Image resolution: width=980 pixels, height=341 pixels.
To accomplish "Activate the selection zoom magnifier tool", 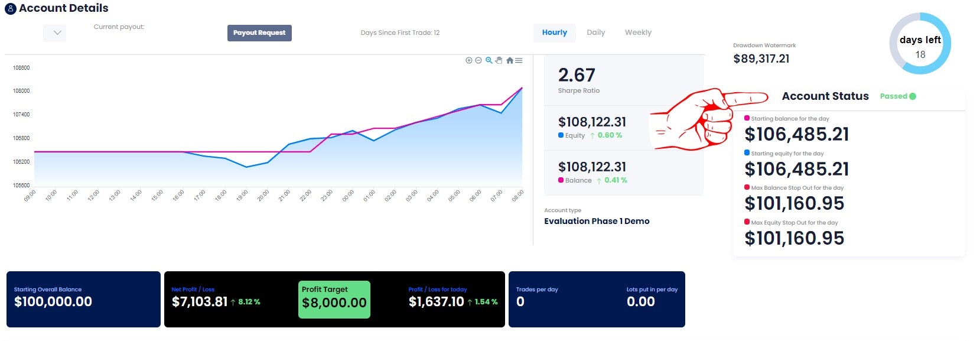I will pos(489,60).
